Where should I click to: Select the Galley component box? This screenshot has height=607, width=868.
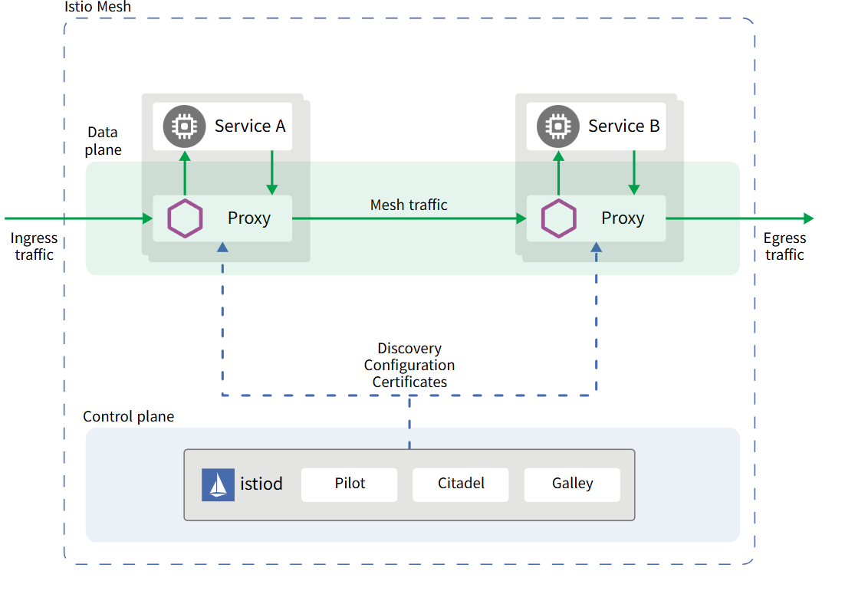(572, 484)
